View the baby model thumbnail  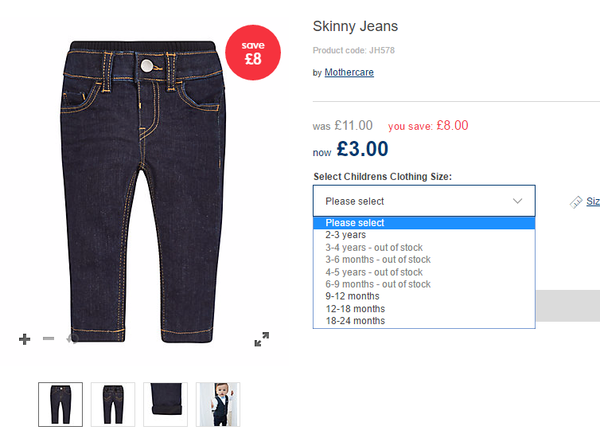tap(218, 404)
